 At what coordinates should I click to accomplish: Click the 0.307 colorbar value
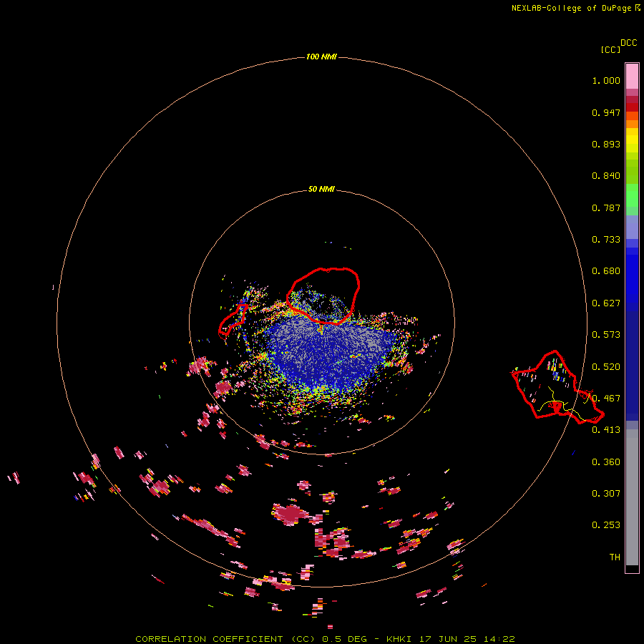606,494
